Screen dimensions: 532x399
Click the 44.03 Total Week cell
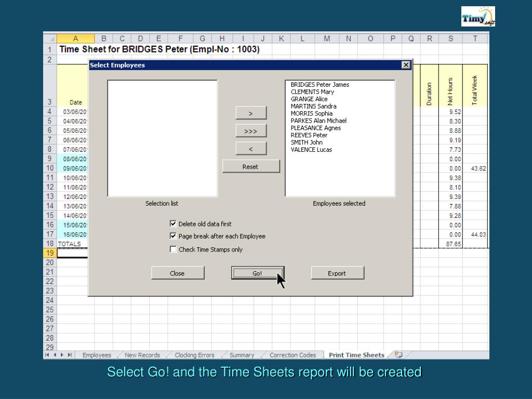click(475, 234)
